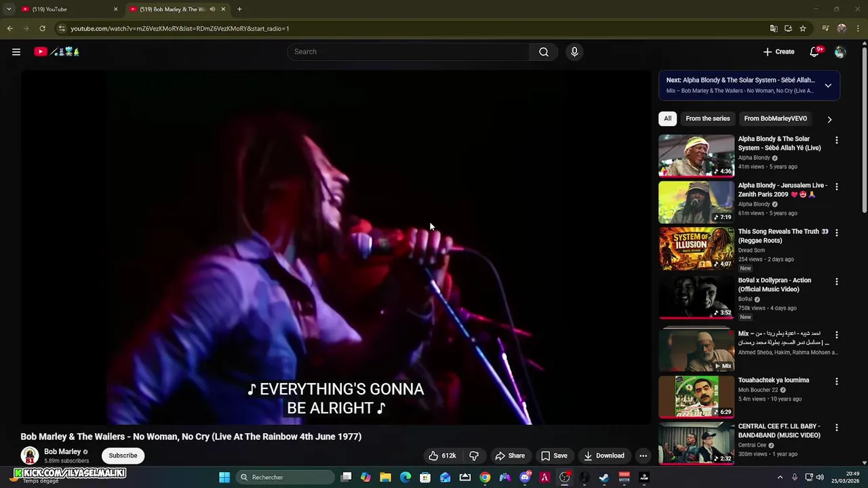Like the Bob Marley video

(x=441, y=455)
